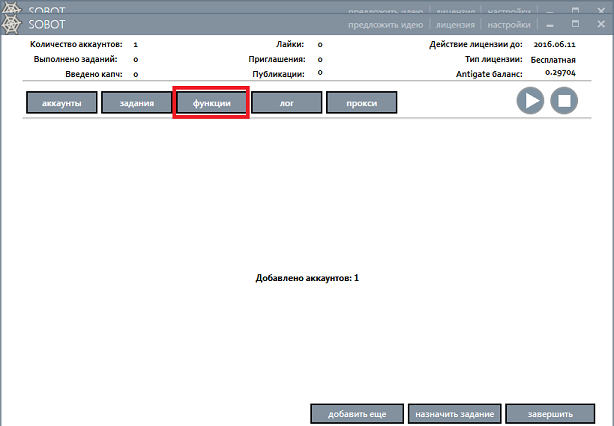Click the Antigate баланс value 0.29704
The image size is (614, 426).
tap(551, 73)
